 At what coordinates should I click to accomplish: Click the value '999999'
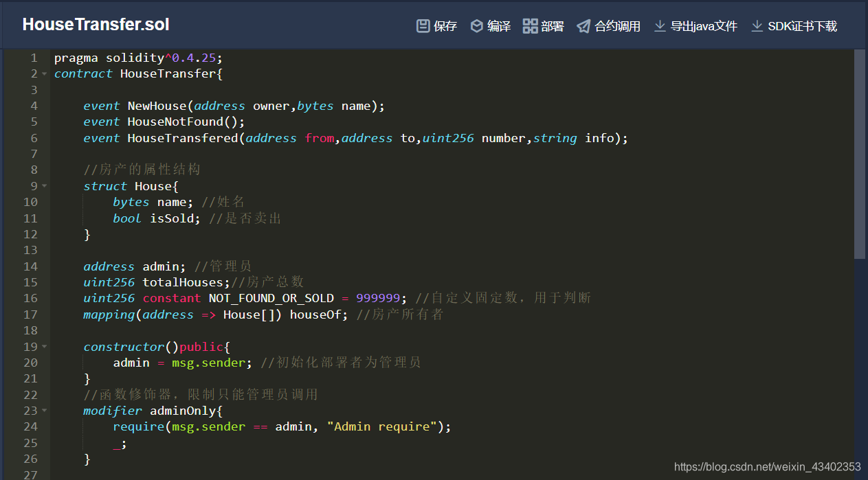click(378, 298)
